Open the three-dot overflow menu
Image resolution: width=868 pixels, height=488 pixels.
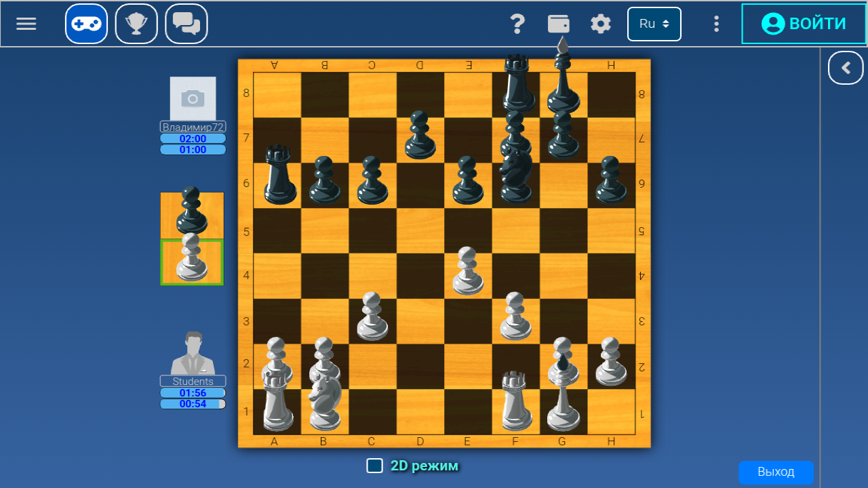click(715, 23)
